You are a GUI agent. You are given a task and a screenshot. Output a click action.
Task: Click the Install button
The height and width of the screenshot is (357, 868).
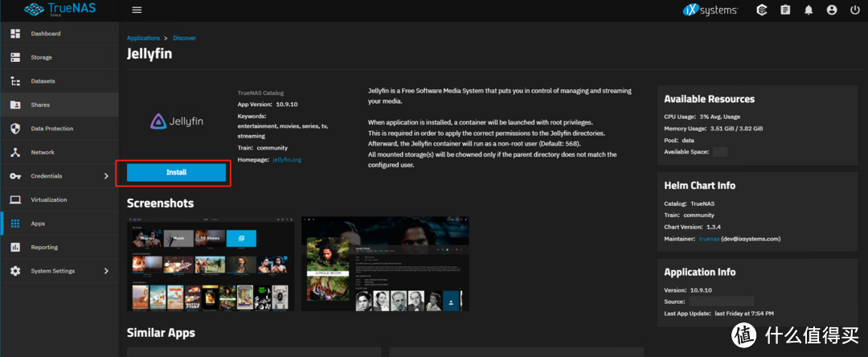pos(176,173)
